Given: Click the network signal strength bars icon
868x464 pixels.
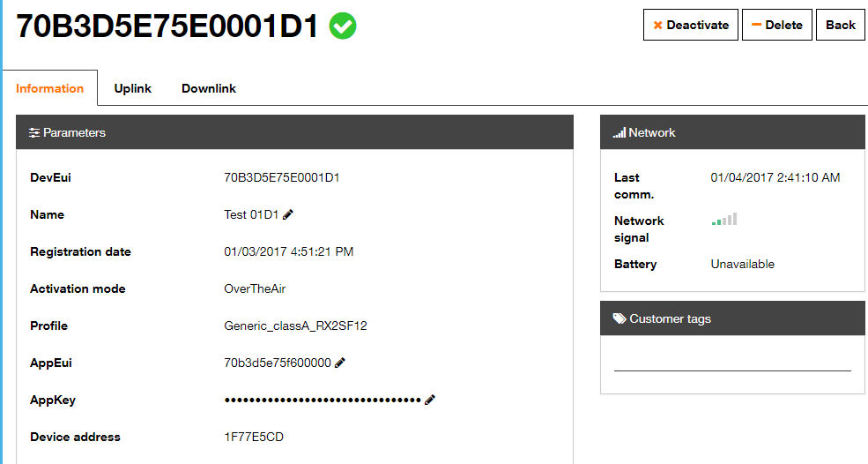Looking at the screenshot, I should (x=724, y=219).
